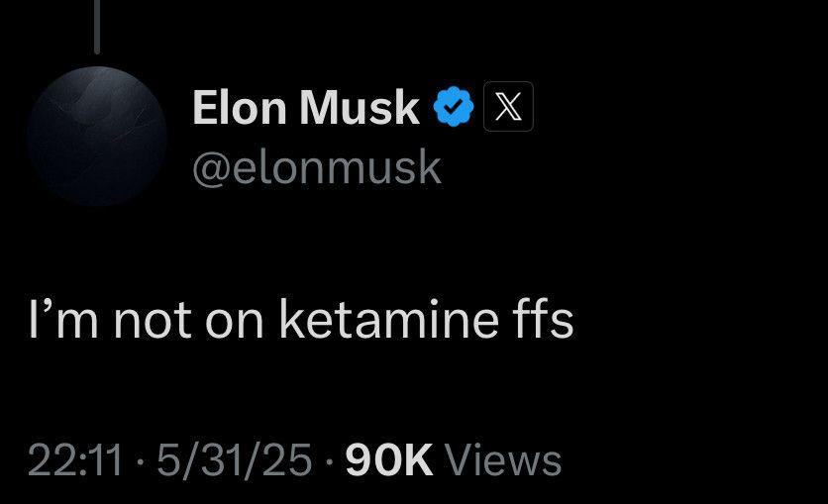Click the X affiliation badge beside name
The height and width of the screenshot is (504, 828).
(508, 106)
